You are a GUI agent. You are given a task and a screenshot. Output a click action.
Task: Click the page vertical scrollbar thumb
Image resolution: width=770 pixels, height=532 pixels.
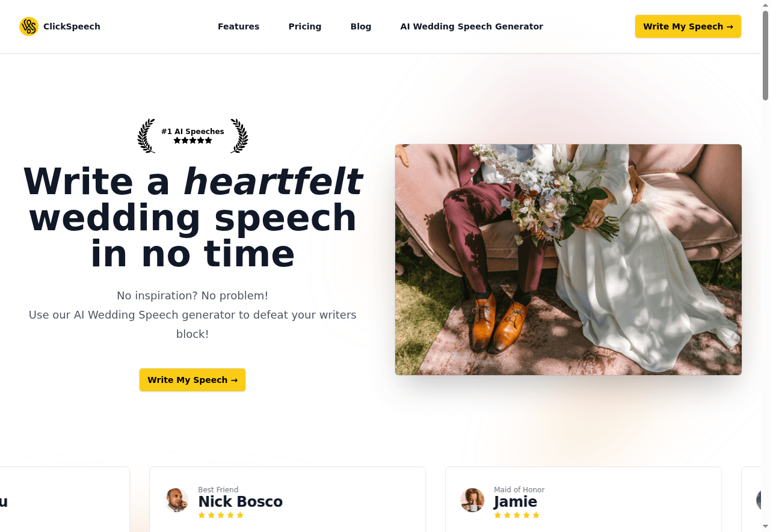point(765,55)
